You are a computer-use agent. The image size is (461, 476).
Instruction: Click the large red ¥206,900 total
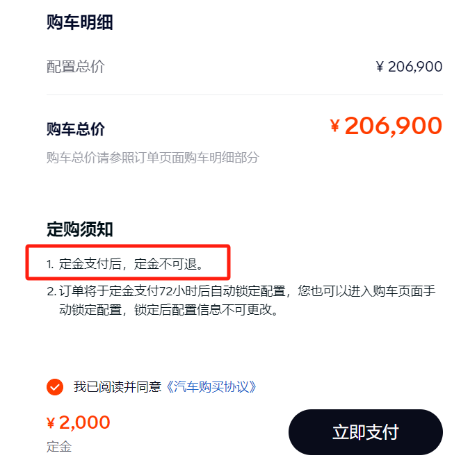pos(386,125)
